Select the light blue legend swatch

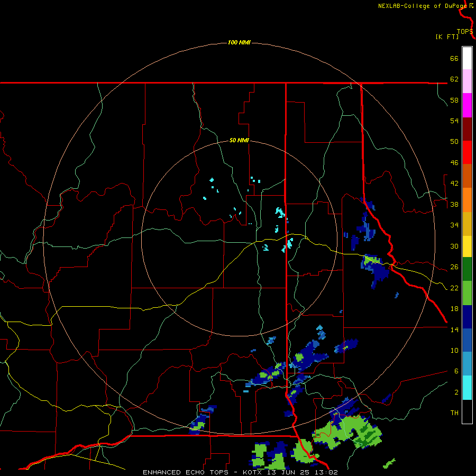[467, 364]
